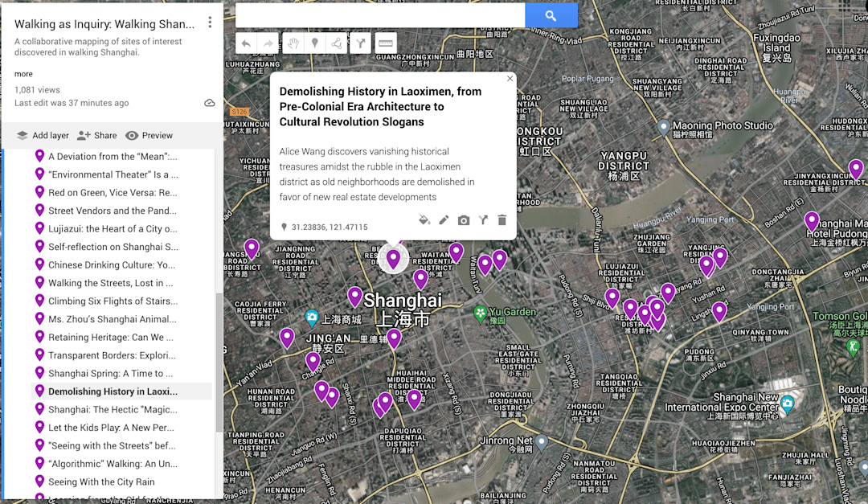Image resolution: width=868 pixels, height=504 pixels.
Task: Add an image using the camera icon
Action: point(464,220)
